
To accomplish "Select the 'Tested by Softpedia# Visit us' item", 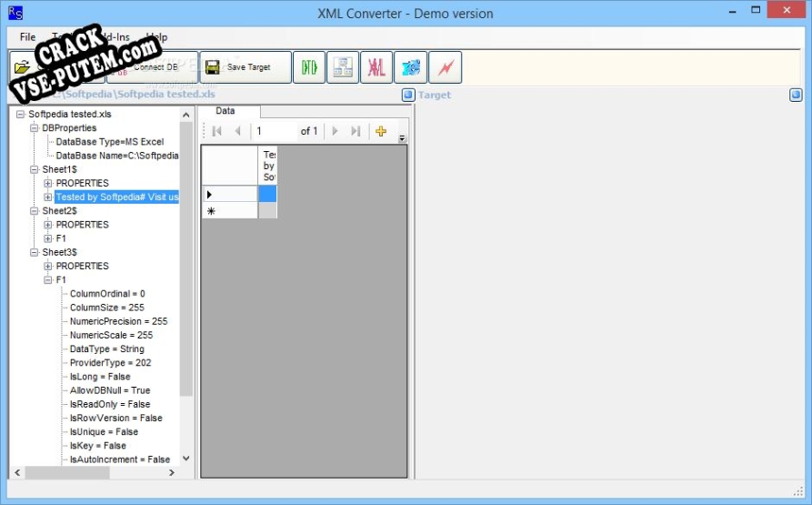I will 117,197.
